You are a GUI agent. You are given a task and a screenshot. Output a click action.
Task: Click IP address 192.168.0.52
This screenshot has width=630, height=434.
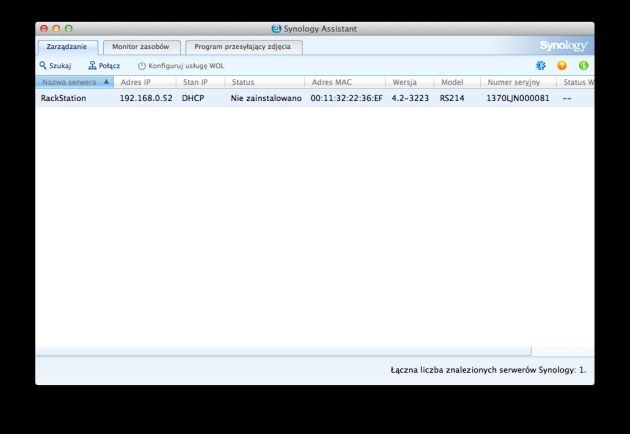[x=146, y=98]
